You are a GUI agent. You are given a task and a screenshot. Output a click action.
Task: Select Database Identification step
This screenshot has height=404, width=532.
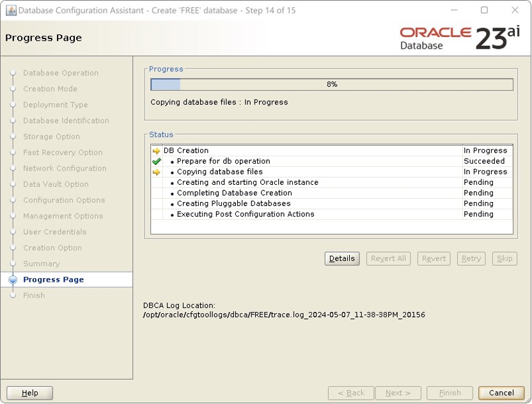(x=66, y=121)
